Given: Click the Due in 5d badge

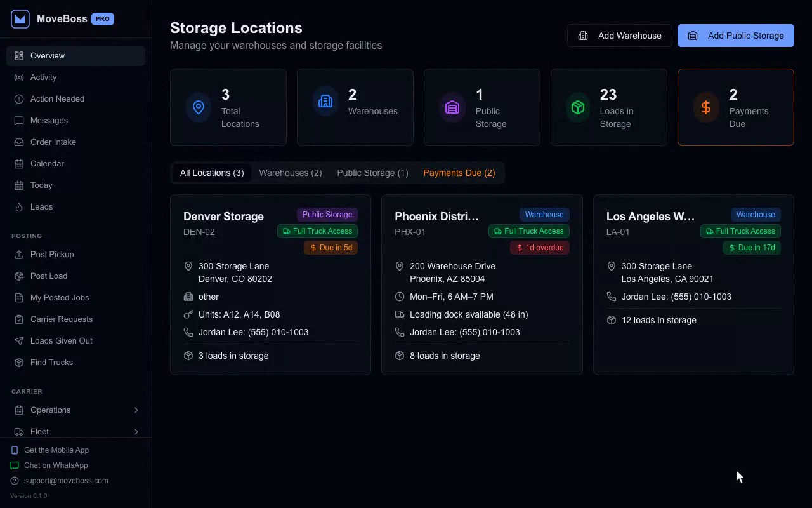Looking at the screenshot, I should pyautogui.click(x=331, y=248).
